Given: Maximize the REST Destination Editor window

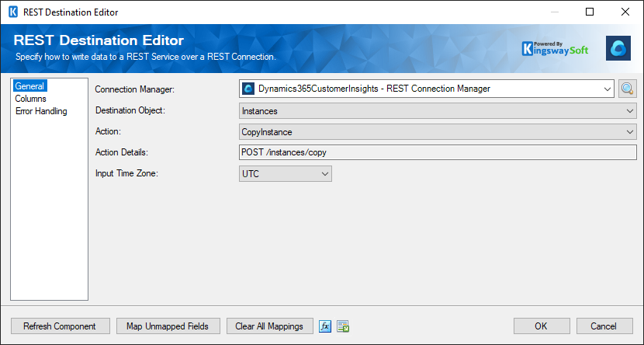Looking at the screenshot, I should (x=590, y=12).
